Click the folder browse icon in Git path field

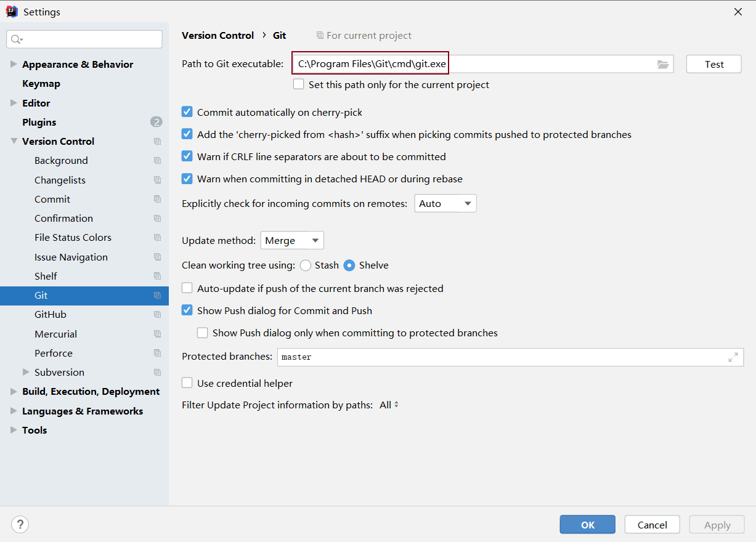663,64
